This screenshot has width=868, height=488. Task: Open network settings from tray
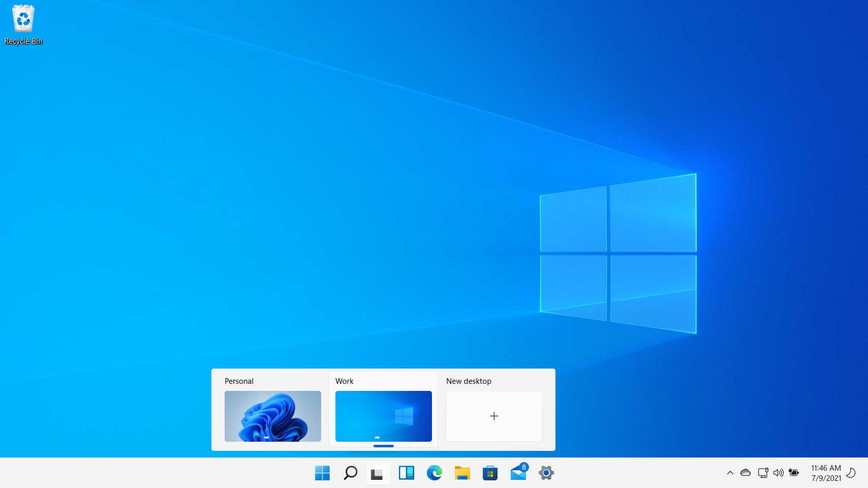(763, 473)
